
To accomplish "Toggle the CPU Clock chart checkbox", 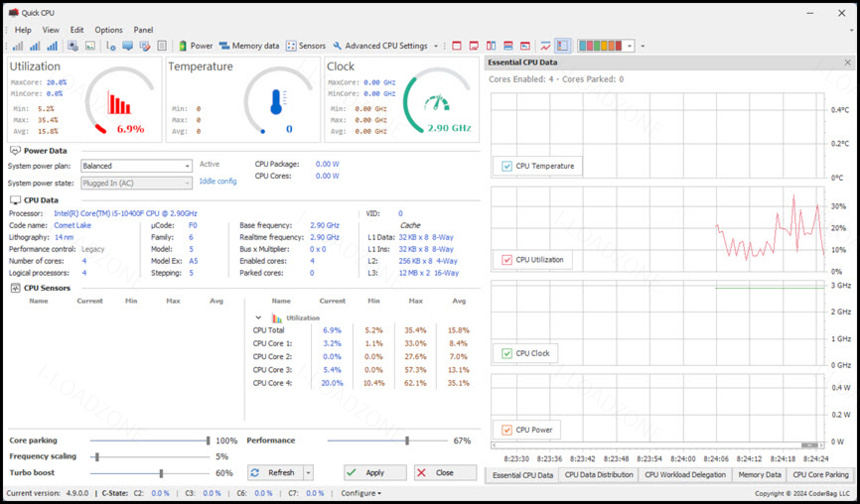I will 507,354.
